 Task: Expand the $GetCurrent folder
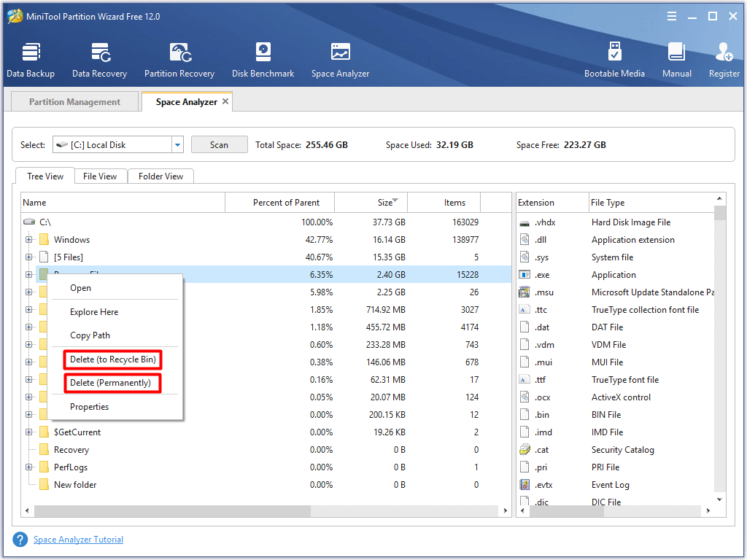29,432
